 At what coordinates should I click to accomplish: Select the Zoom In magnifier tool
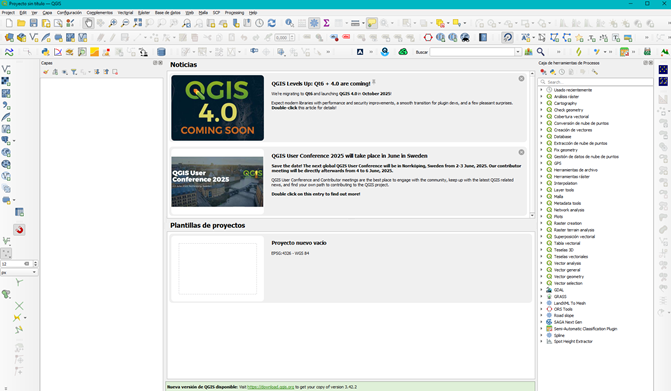(x=113, y=23)
